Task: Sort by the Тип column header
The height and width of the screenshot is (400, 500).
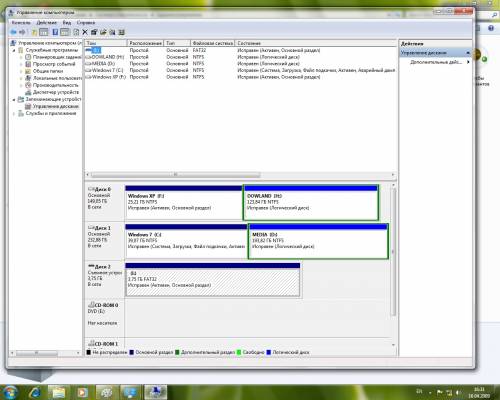Action: pyautogui.click(x=177, y=43)
